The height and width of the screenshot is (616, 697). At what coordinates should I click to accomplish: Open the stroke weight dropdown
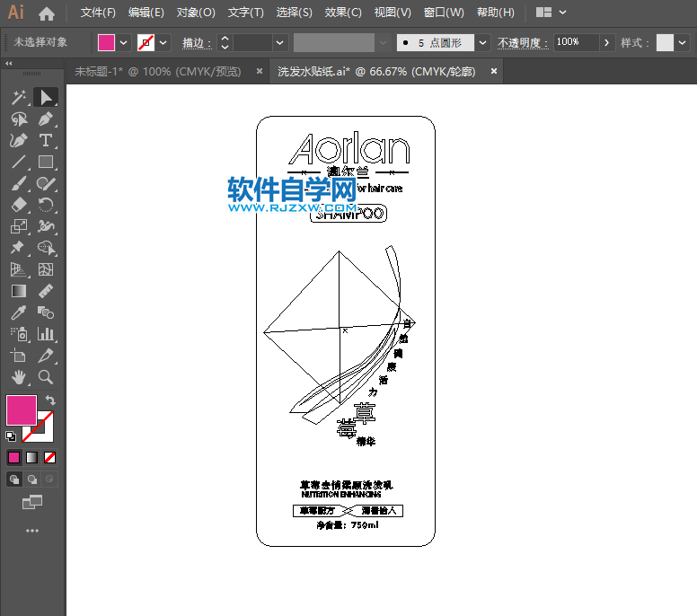[279, 43]
